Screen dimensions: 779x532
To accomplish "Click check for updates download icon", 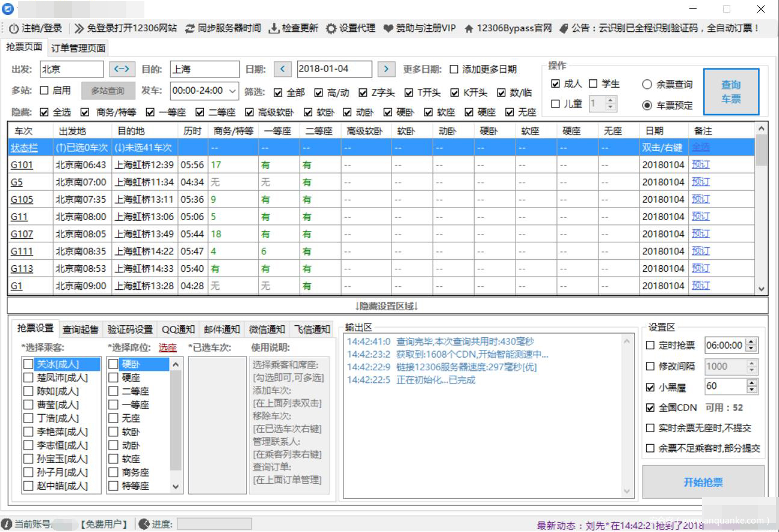I will [x=274, y=28].
